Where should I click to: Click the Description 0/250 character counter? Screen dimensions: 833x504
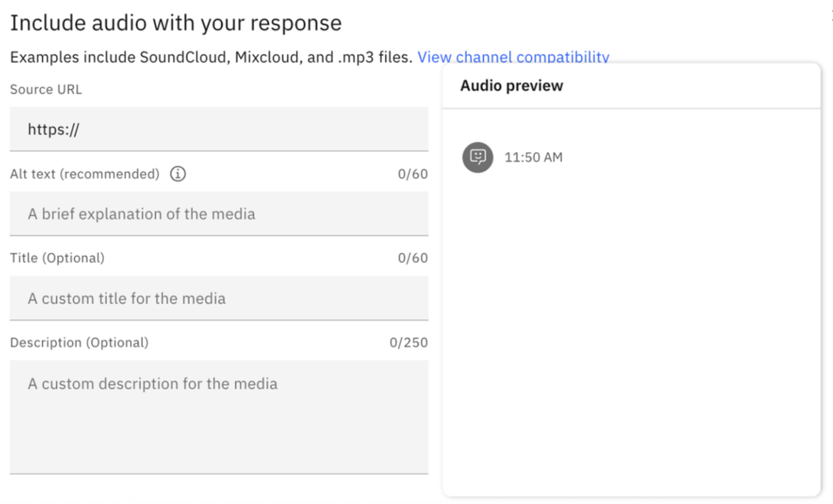[x=408, y=342]
